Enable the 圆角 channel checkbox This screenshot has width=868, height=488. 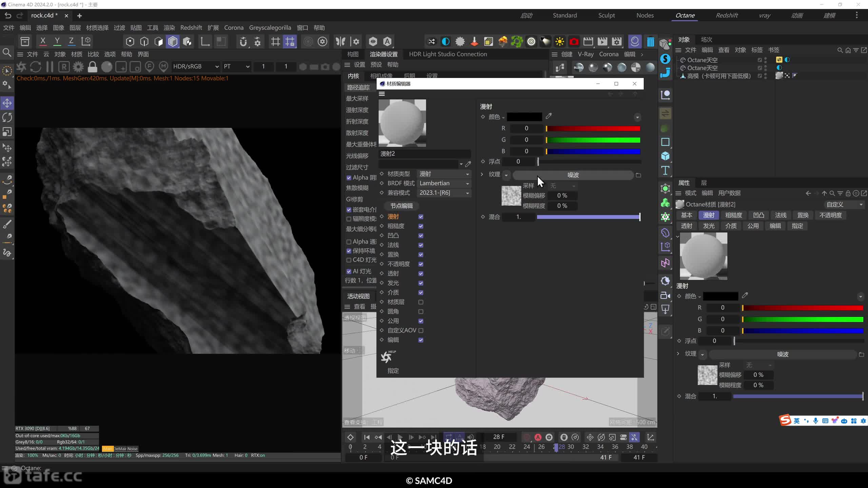coord(421,311)
